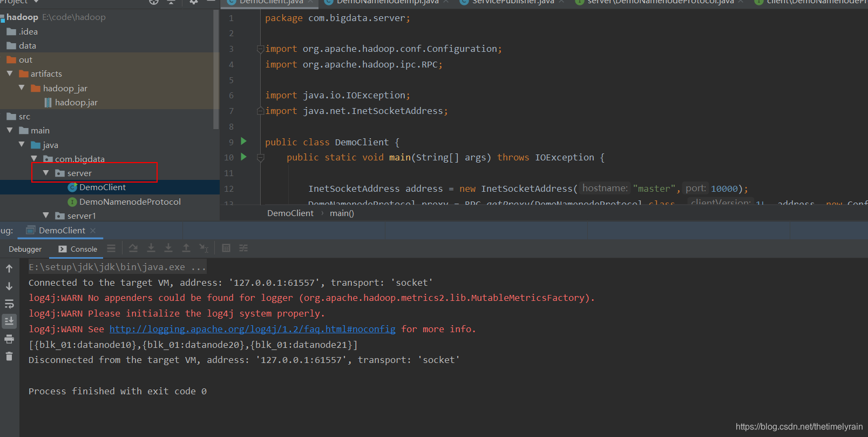Click the Run to Cursor icon
The image size is (868, 437).
coord(204,248)
